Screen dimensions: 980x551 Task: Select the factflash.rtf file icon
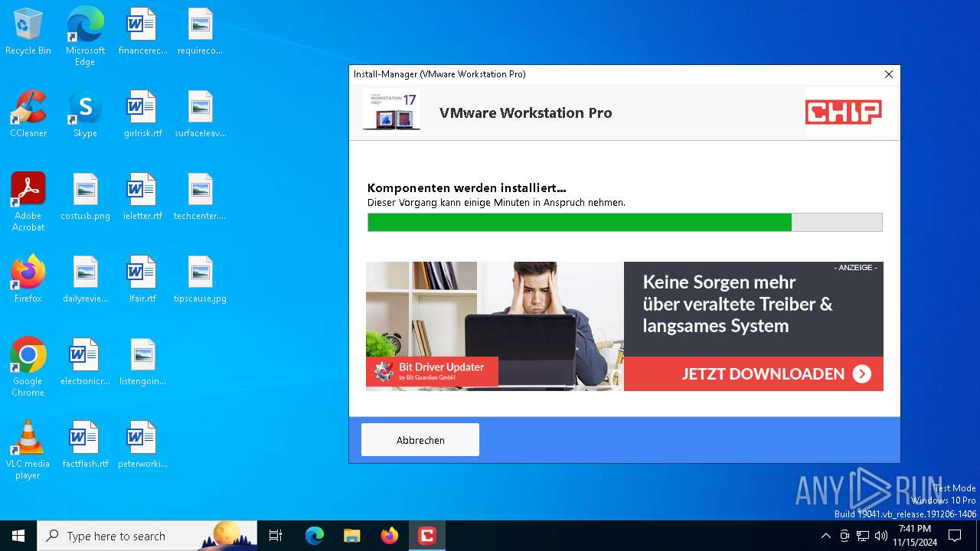point(85,445)
